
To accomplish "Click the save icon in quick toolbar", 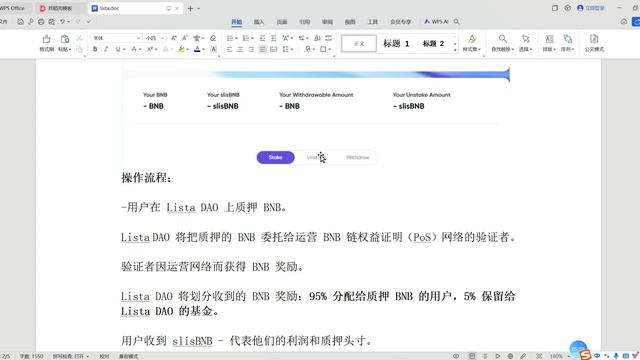I will pyautogui.click(x=20, y=22).
